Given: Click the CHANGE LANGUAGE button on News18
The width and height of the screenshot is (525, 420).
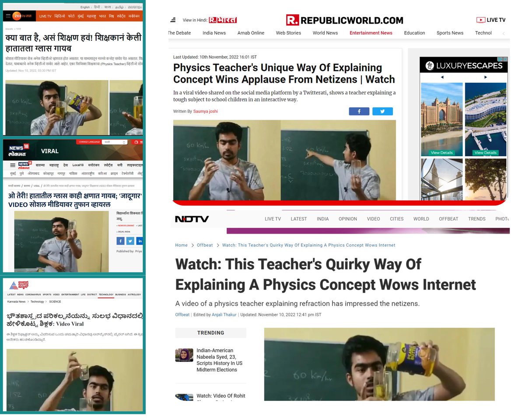Looking at the screenshot, I should point(89,142).
